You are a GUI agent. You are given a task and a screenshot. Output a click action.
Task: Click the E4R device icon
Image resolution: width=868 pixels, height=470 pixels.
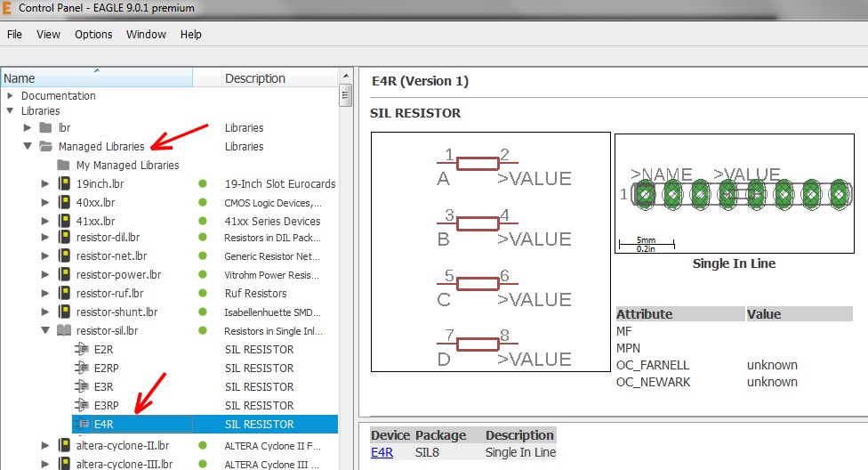[x=82, y=424]
